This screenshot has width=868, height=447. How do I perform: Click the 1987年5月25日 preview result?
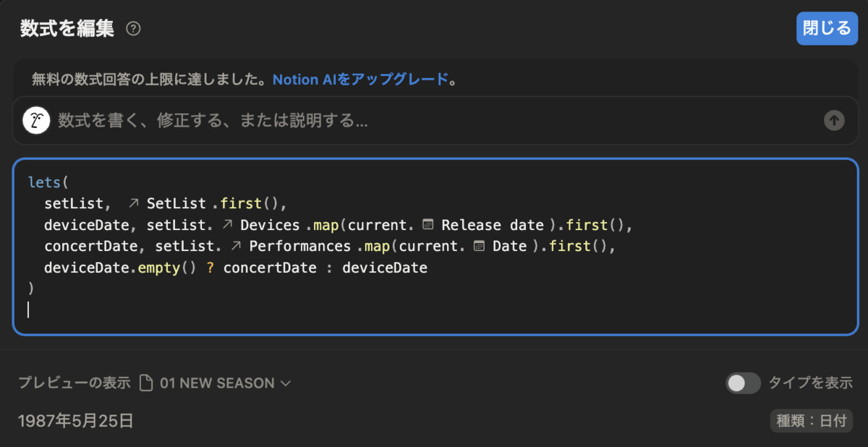pyautogui.click(x=76, y=421)
